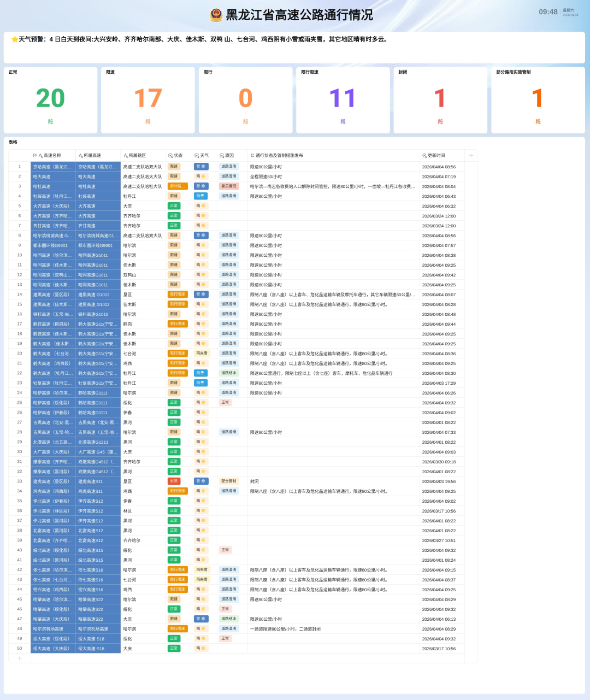Open the 原因 column header dropdown
590x700 pixels.
(229, 156)
